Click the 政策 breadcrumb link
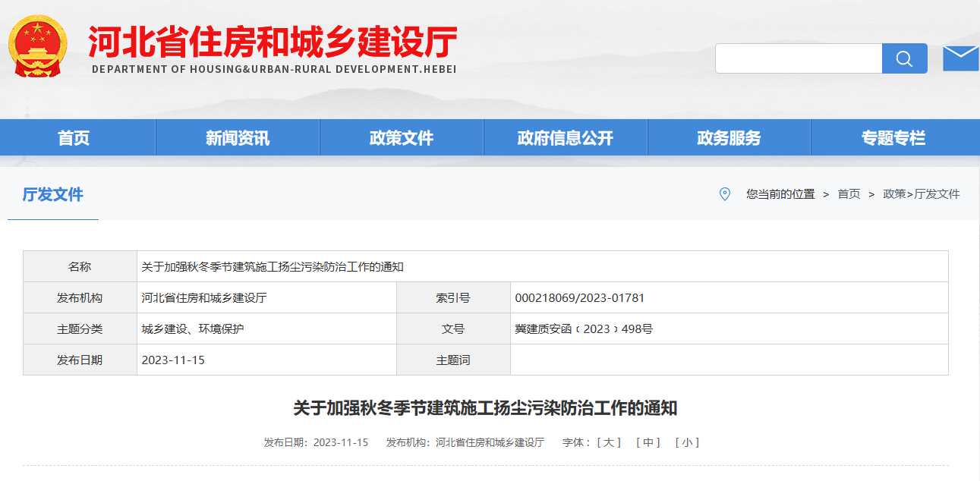Image resolution: width=980 pixels, height=481 pixels. coord(896,194)
